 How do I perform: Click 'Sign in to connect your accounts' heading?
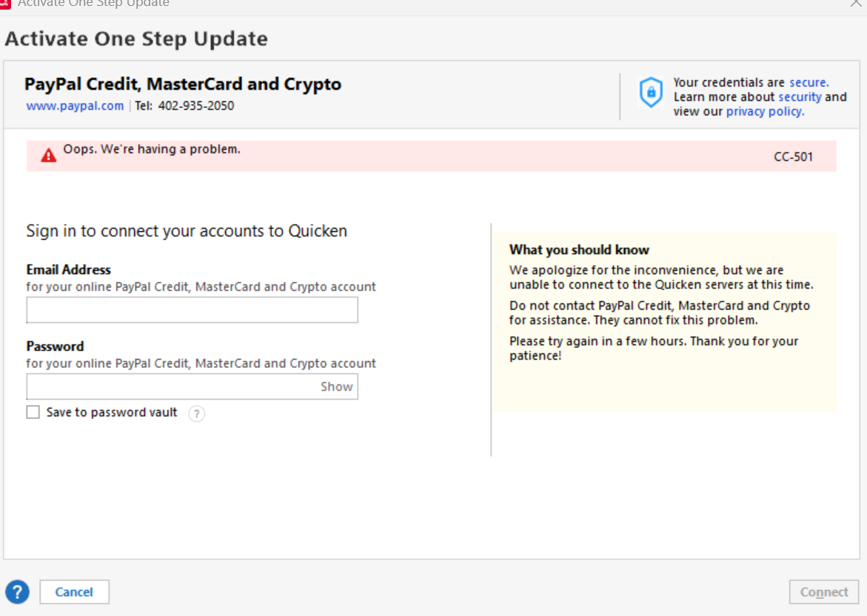point(187,230)
